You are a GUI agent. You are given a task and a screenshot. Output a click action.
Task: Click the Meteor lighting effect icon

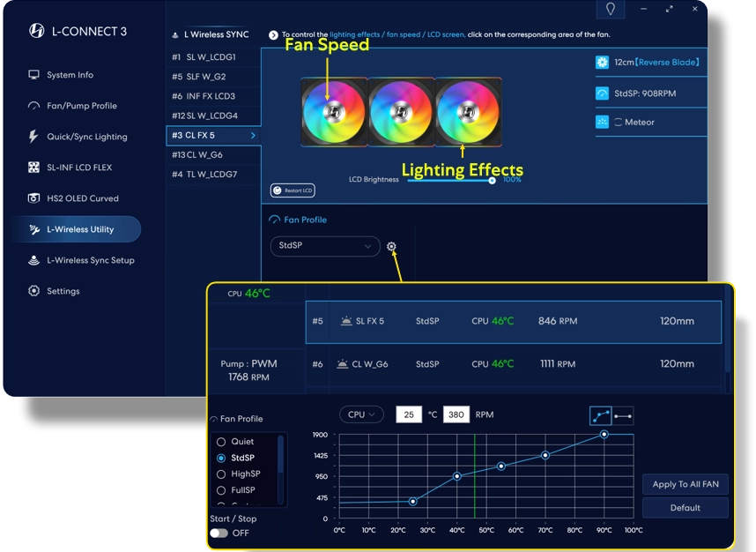click(x=602, y=122)
